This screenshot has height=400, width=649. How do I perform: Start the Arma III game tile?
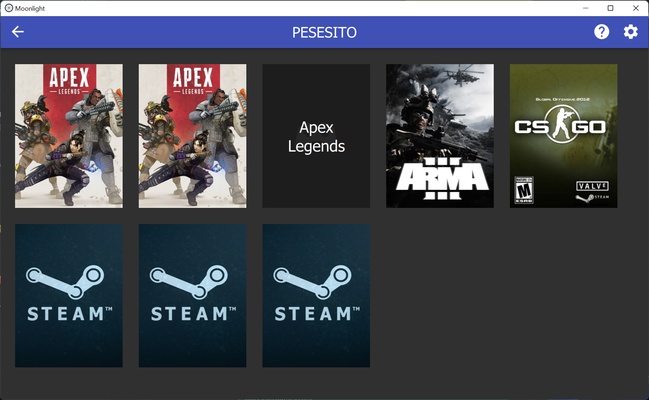coord(440,136)
